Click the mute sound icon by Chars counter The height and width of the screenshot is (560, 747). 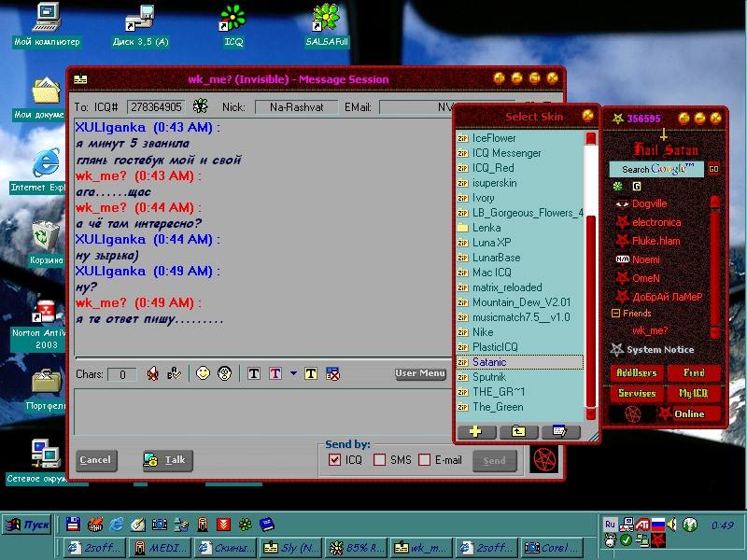click(x=153, y=373)
